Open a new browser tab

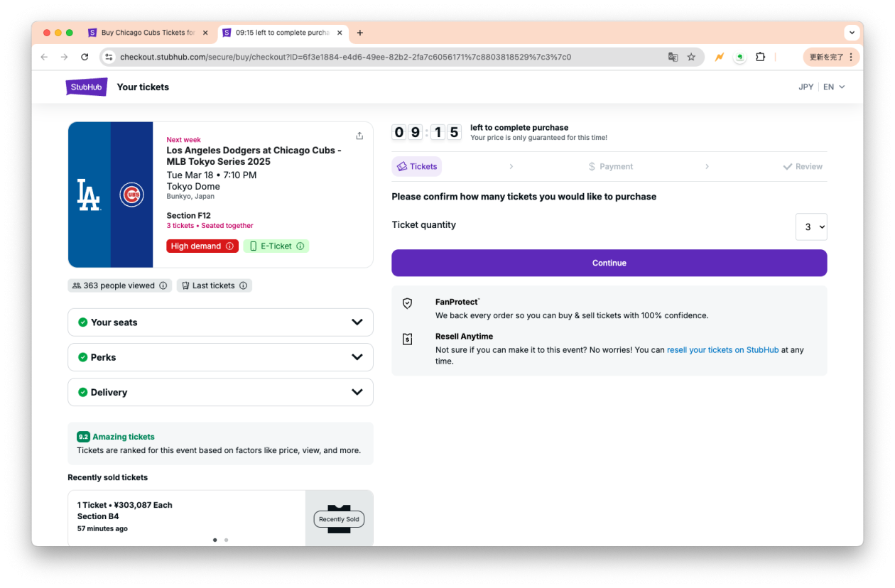360,33
